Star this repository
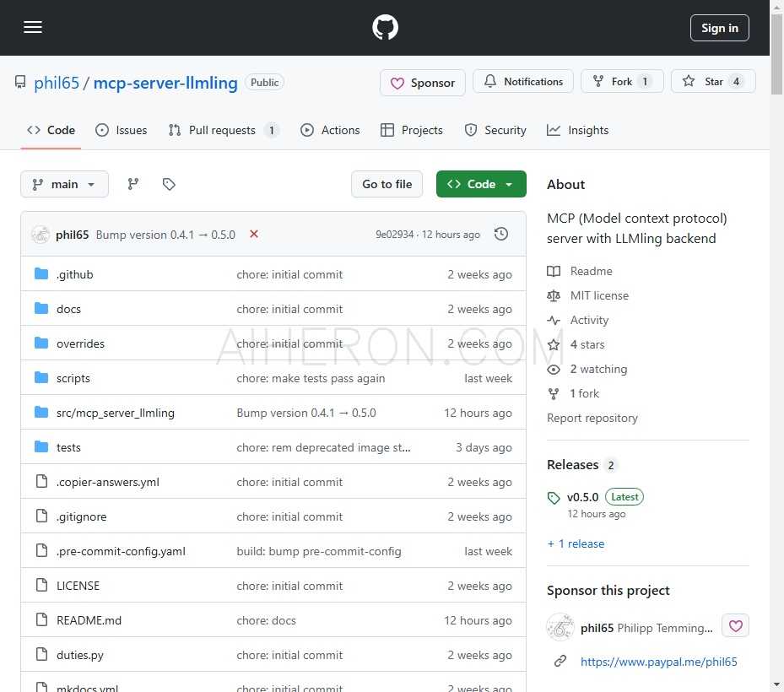Viewport: 784px width, 692px height. coord(713,82)
